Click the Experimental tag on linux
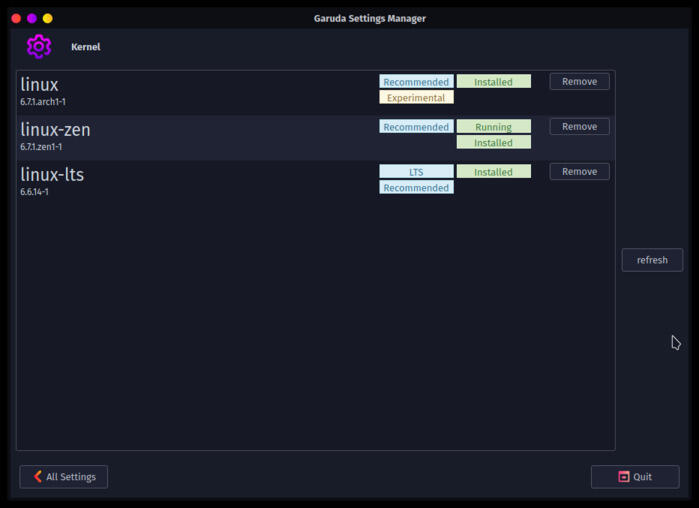 pos(416,98)
